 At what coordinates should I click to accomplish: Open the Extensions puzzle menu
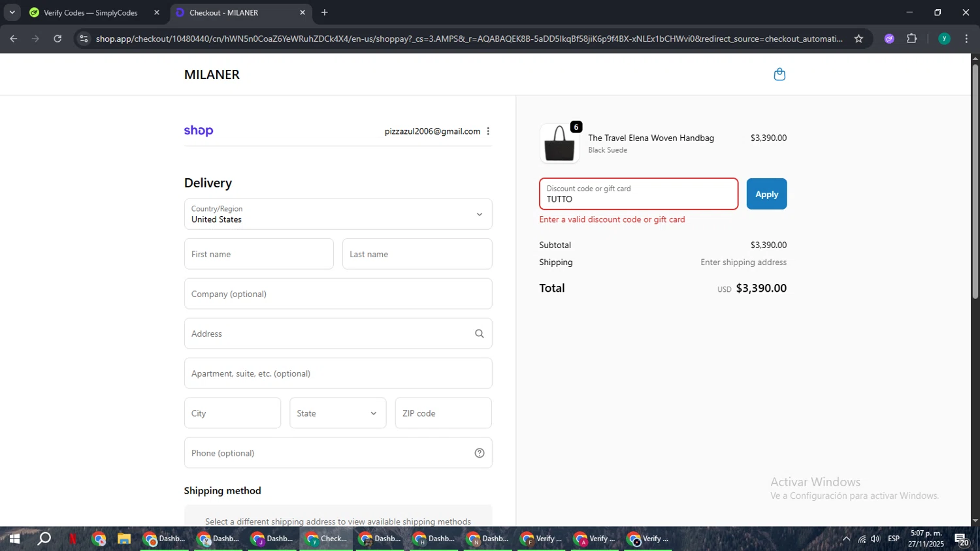click(912, 39)
